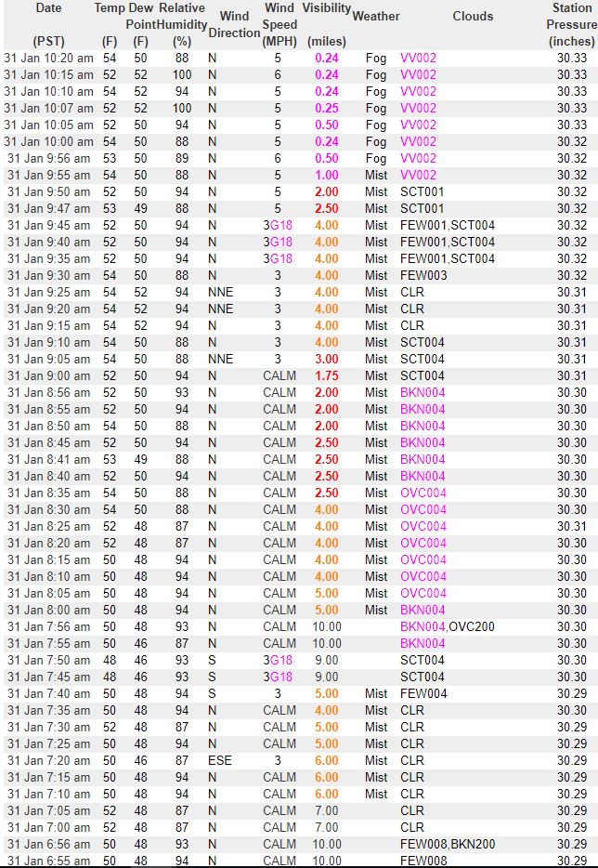The height and width of the screenshot is (868, 598).
Task: Click BKN004,OVC200 in the 7:56 am row
Action: point(448,626)
